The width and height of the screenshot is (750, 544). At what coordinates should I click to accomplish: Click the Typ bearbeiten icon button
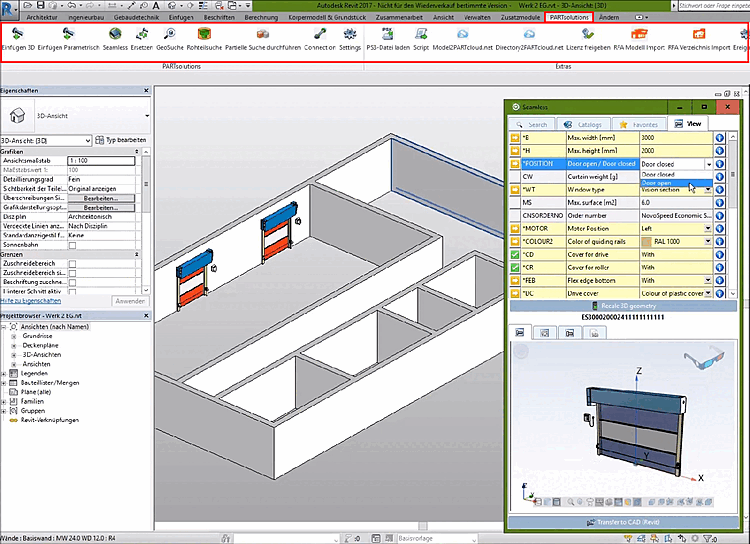click(99, 140)
